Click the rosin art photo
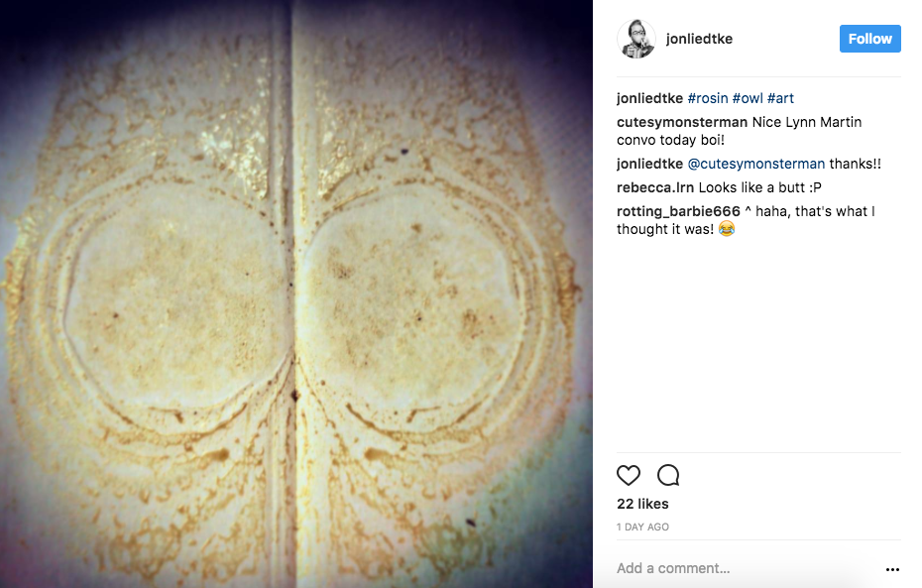922x588 pixels. (x=296, y=294)
